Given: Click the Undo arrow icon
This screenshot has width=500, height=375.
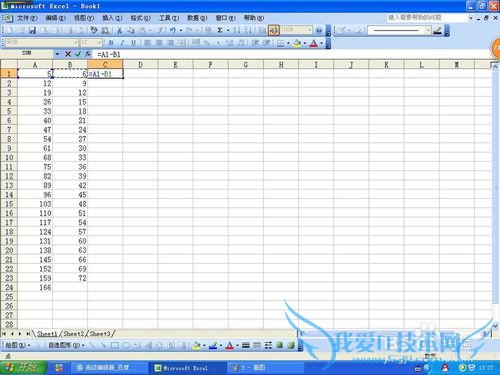Looking at the screenshot, I should (173, 31).
